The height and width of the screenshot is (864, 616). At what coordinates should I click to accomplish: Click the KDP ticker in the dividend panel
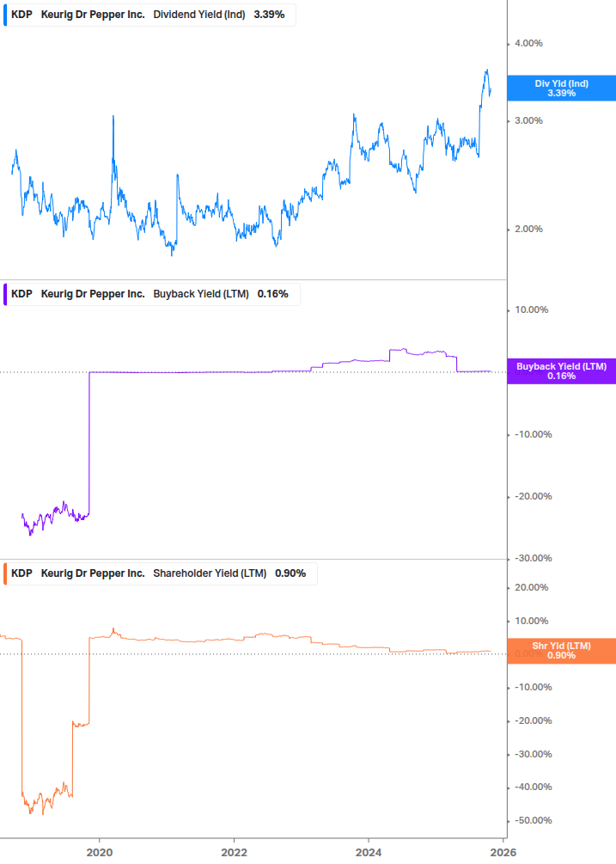coord(21,15)
